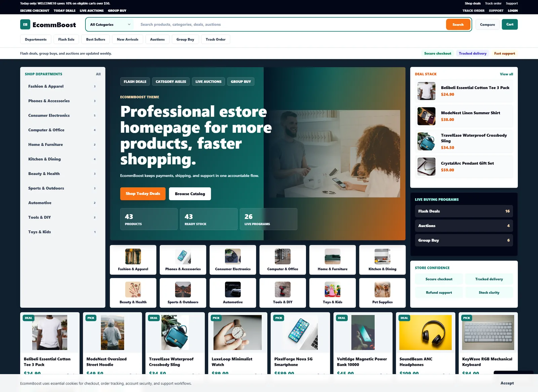Open KeyWave RGB Mechanical Keyboard product image

[x=488, y=333]
